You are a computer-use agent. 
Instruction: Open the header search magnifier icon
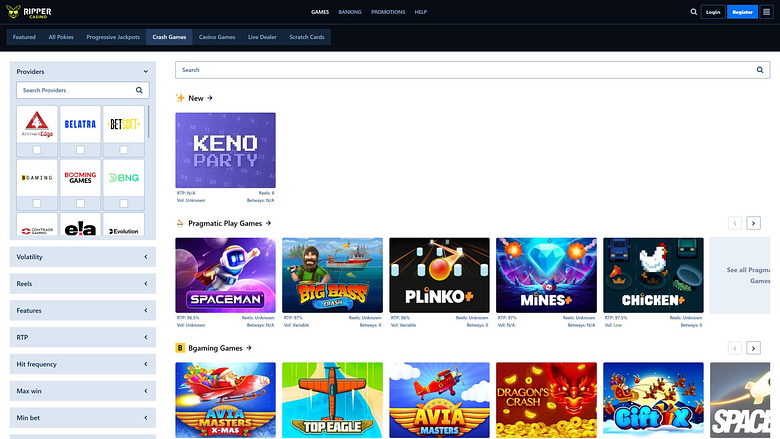693,12
